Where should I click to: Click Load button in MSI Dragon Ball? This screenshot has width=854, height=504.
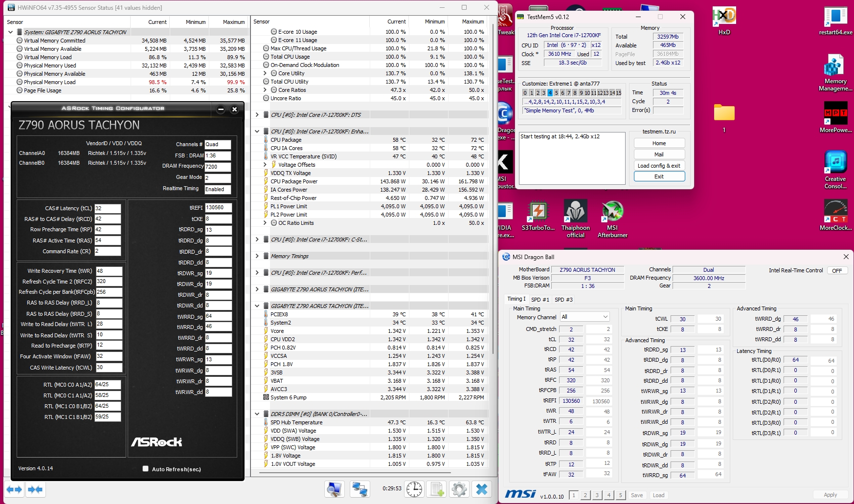[x=659, y=495]
